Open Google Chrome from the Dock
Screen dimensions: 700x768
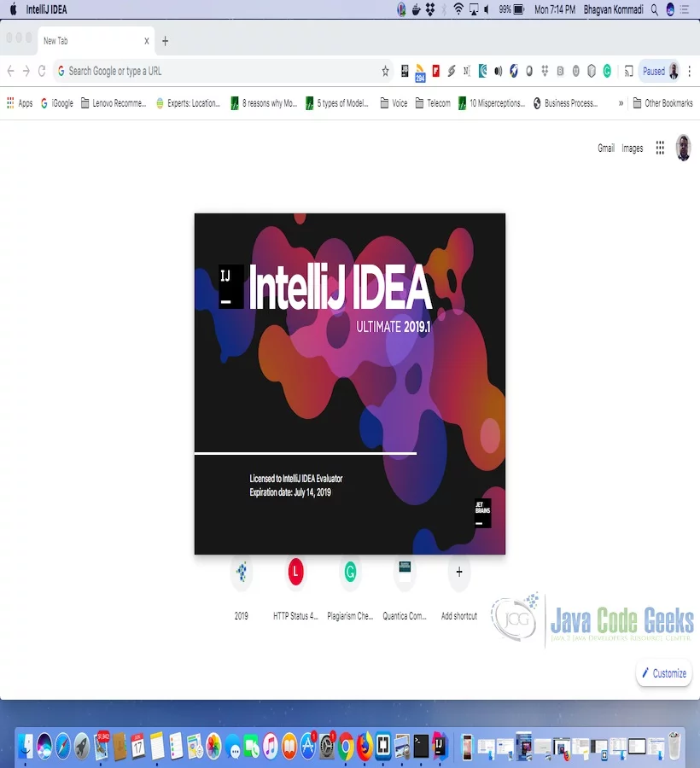[x=346, y=746]
